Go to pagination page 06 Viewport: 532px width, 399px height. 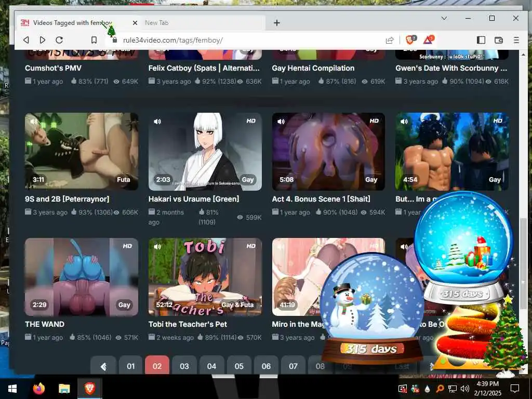point(266,366)
